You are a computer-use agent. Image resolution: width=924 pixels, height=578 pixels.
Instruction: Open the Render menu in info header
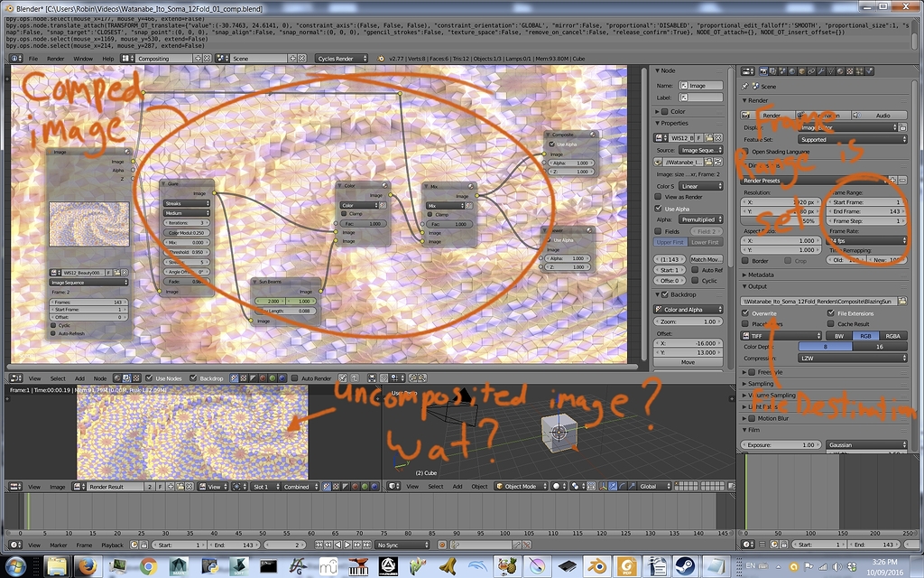point(55,59)
